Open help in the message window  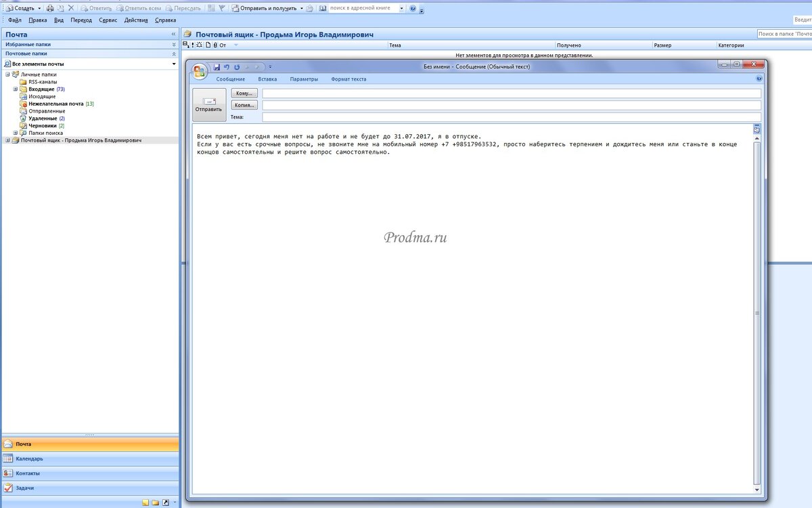[x=759, y=79]
